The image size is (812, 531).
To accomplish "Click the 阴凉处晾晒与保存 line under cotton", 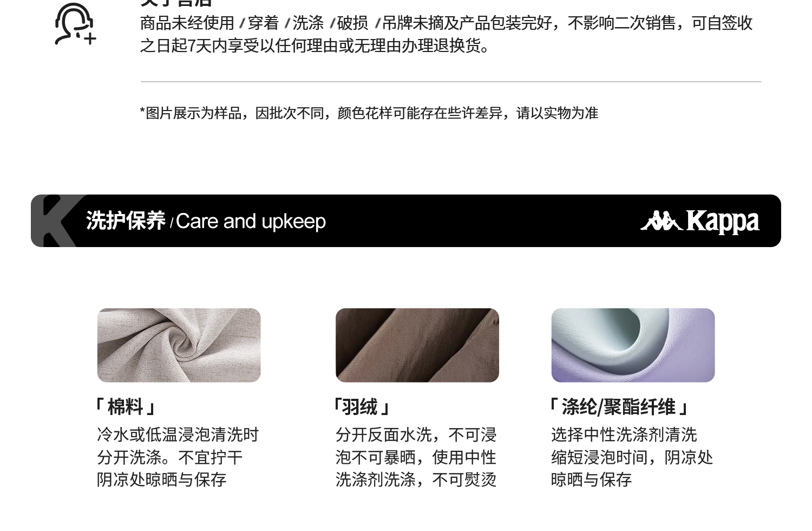I will 161,480.
